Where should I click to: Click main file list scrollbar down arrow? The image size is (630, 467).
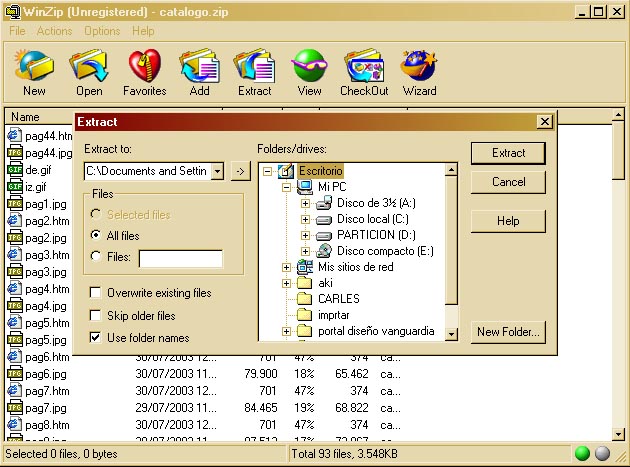click(618, 434)
